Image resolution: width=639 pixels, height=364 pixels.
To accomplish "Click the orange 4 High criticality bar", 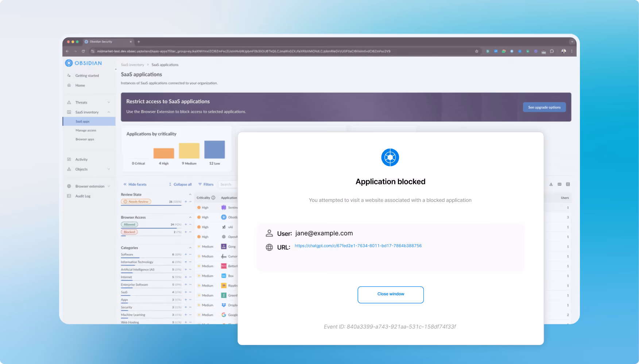I will [x=164, y=153].
